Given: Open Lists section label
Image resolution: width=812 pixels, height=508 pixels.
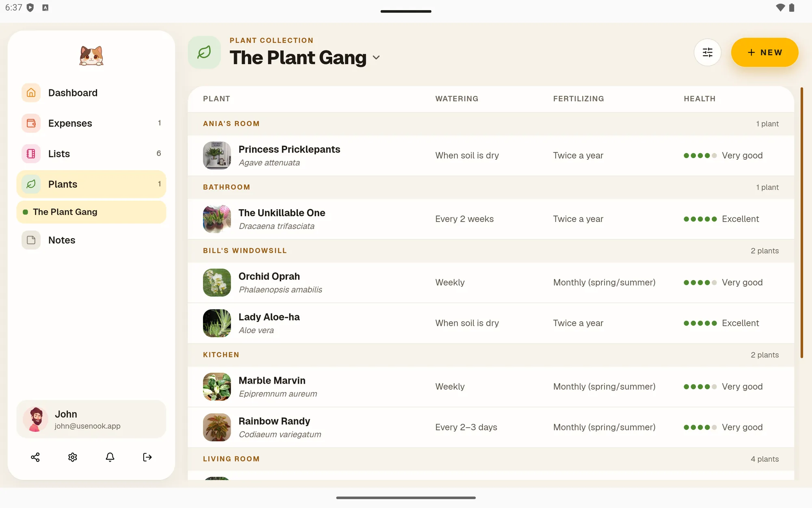Looking at the screenshot, I should tap(59, 154).
